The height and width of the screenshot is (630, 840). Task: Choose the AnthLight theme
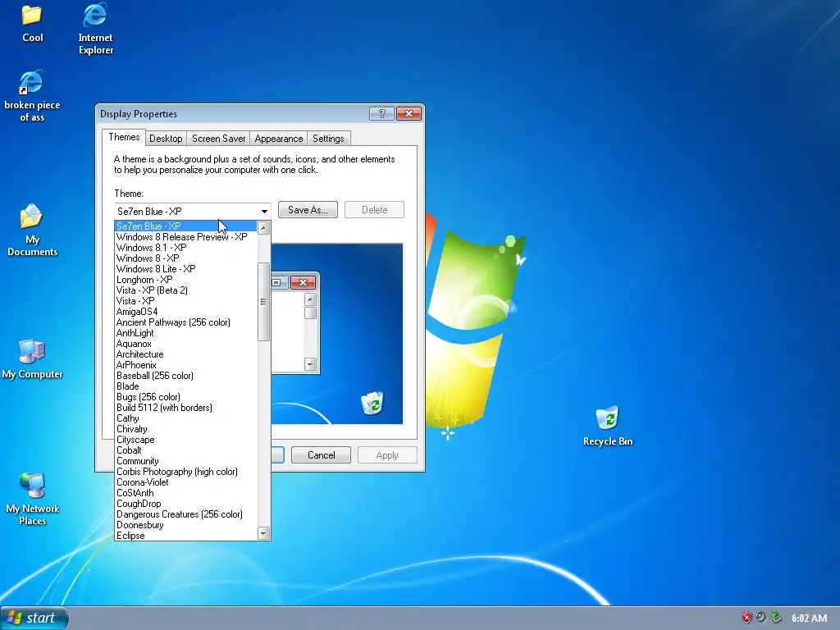(186, 333)
